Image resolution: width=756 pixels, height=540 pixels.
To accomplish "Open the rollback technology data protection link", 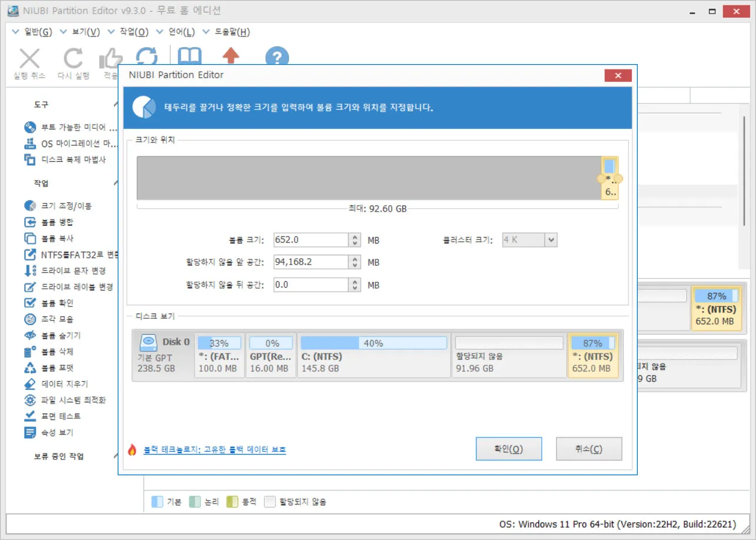I will pyautogui.click(x=215, y=449).
